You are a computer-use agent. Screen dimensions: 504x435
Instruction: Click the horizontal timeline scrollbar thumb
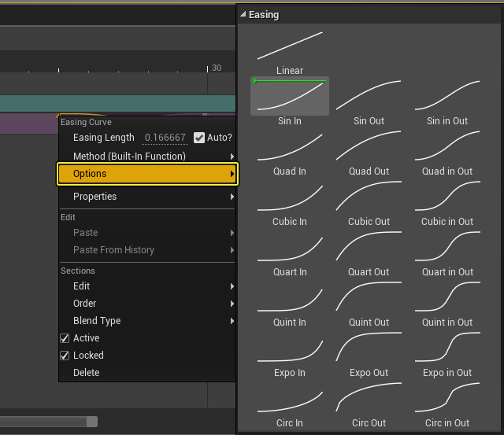coord(47,422)
